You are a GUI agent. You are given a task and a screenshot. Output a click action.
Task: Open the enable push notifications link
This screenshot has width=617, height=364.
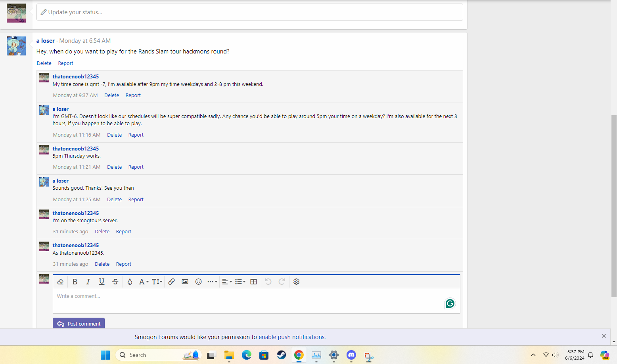[x=291, y=337]
